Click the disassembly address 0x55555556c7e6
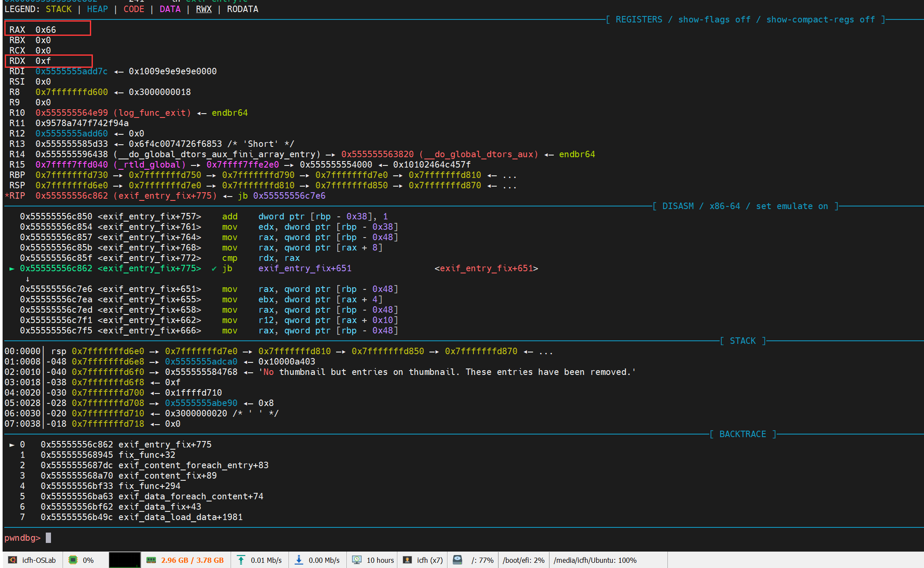This screenshot has height=568, width=924. click(56, 289)
